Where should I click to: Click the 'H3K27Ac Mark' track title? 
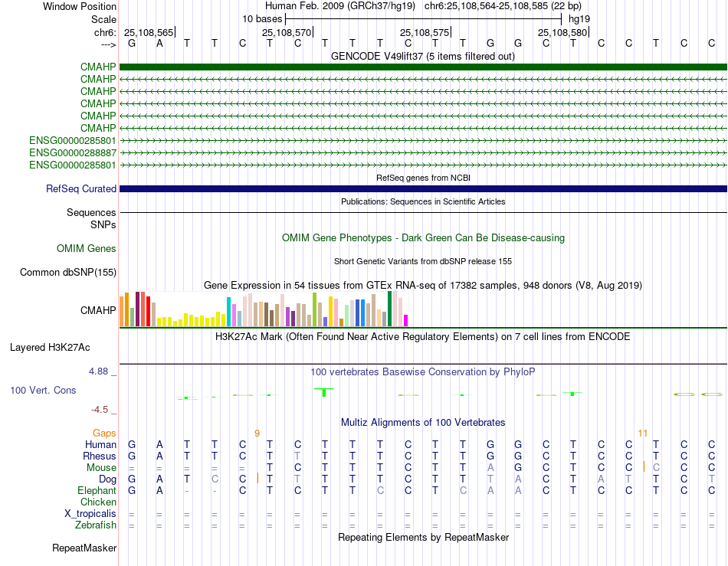pos(423,336)
